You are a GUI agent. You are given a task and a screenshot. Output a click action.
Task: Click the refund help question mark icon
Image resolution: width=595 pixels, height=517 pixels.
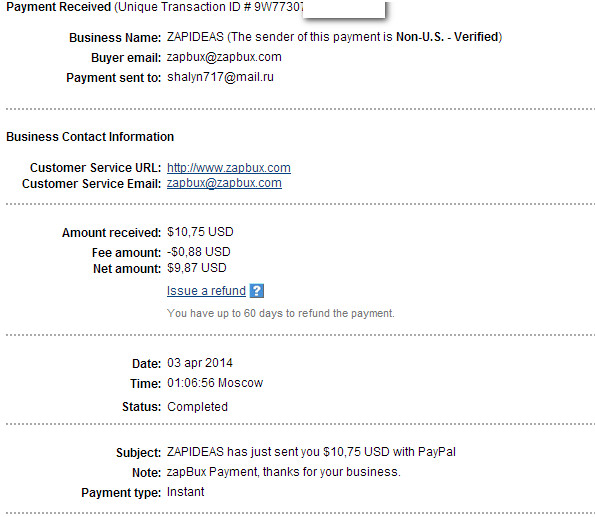click(257, 291)
